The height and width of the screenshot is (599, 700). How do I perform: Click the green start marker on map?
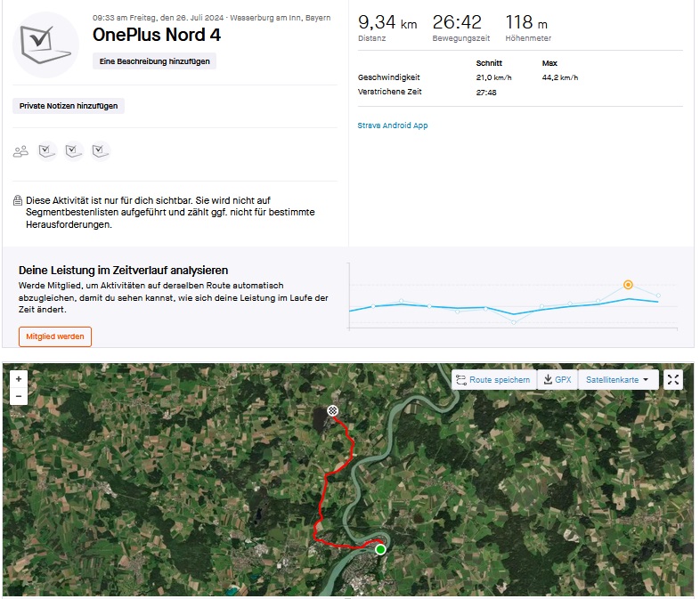380,549
